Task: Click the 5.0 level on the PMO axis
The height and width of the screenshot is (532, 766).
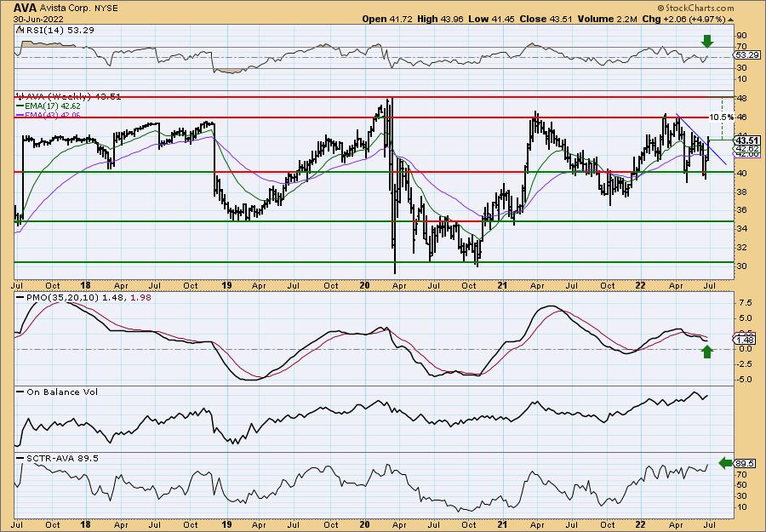Action: point(745,318)
